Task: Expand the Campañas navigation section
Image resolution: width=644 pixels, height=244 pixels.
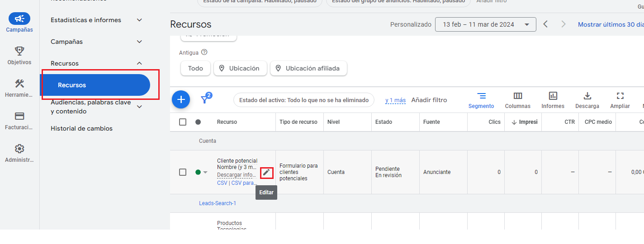Action: click(139, 42)
